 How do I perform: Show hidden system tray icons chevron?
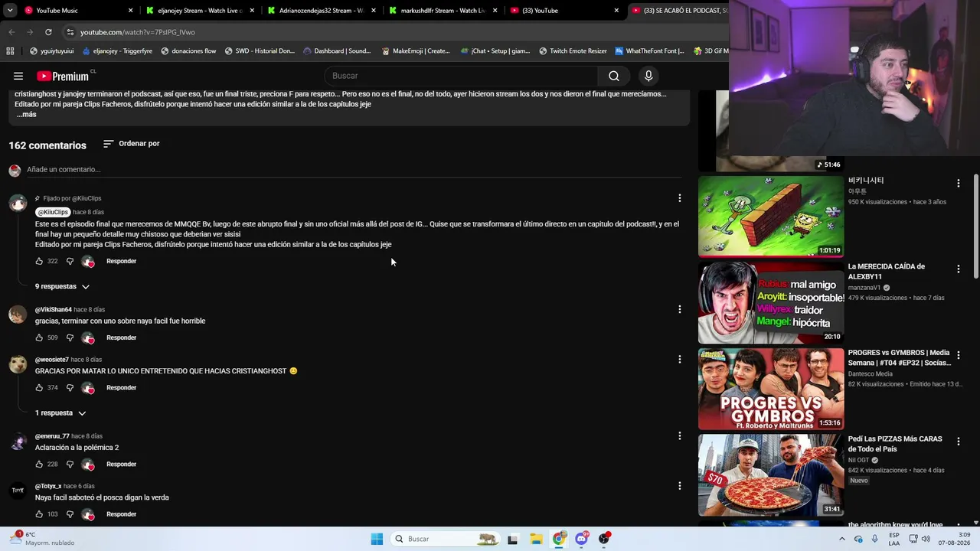tap(841, 539)
